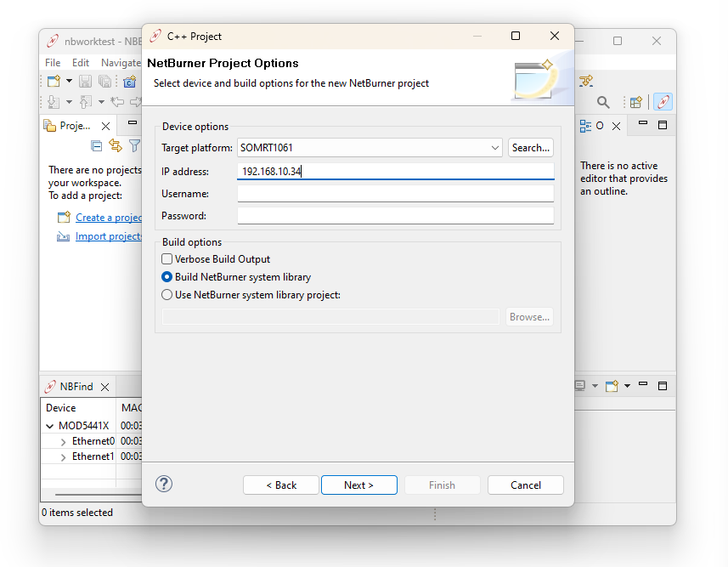Open the Target platform dropdown
728x567 pixels.
pyautogui.click(x=495, y=148)
